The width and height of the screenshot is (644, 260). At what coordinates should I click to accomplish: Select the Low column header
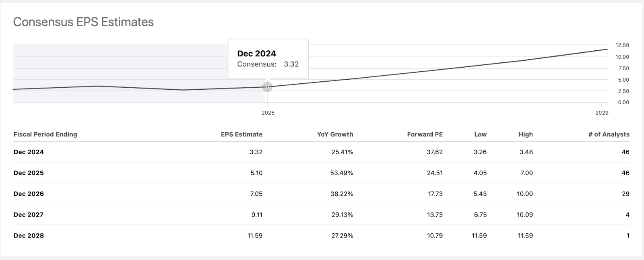coord(480,134)
